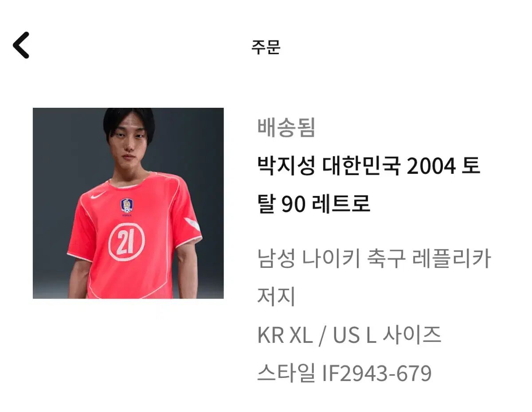Tap the 스타일 label before the code
This screenshot has height=412, width=532.
click(286, 374)
